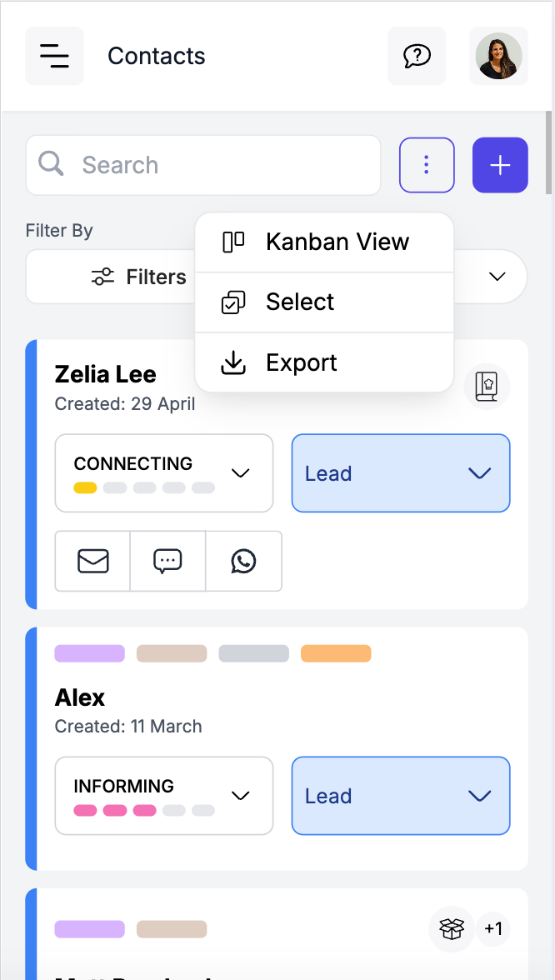Image resolution: width=555 pixels, height=980 pixels.
Task: Expand INFORMING stage dropdown for Alex
Action: 164,796
